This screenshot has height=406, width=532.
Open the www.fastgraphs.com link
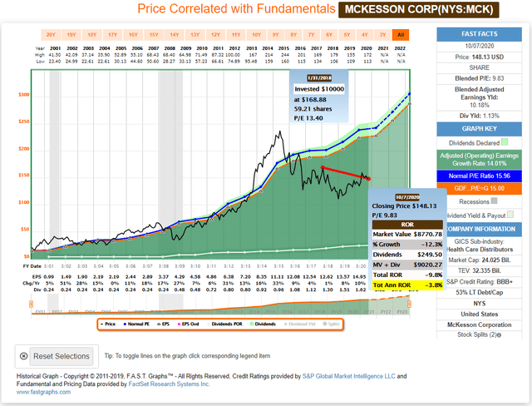pyautogui.click(x=43, y=392)
